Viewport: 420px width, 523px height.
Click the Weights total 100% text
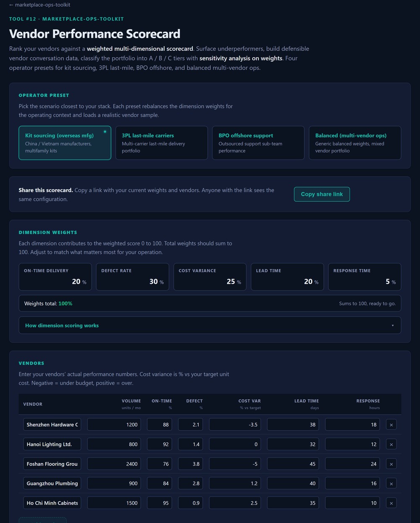coord(48,303)
